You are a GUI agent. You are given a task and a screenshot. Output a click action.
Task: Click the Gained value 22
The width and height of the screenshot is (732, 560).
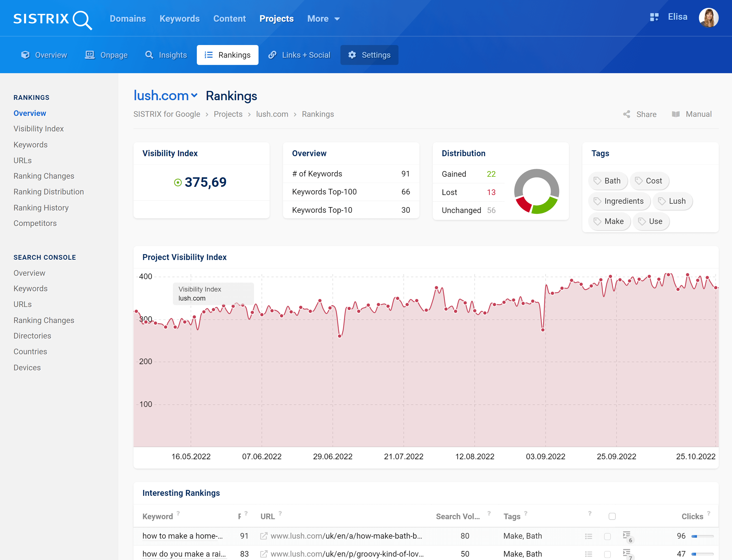(491, 174)
